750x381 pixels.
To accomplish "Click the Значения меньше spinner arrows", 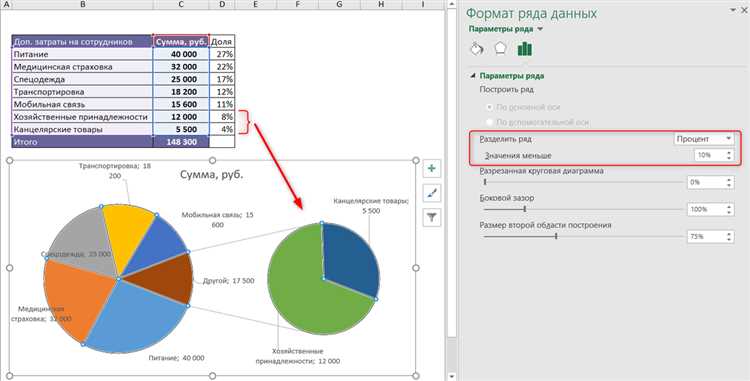I will [x=729, y=155].
